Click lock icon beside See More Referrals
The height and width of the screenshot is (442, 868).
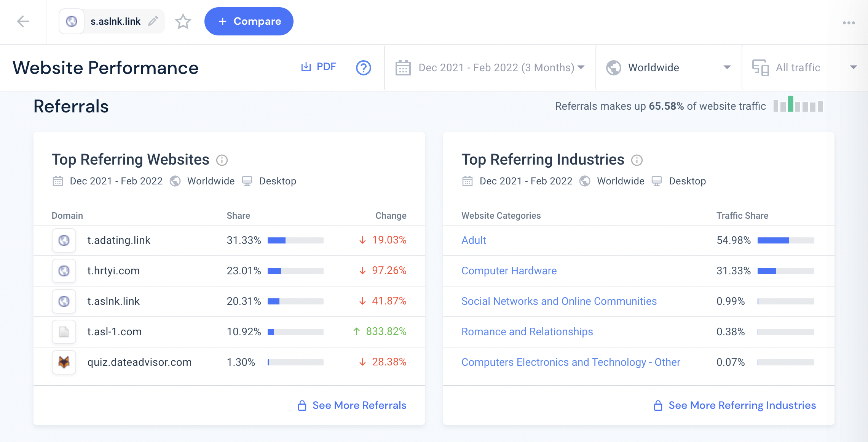click(x=302, y=405)
